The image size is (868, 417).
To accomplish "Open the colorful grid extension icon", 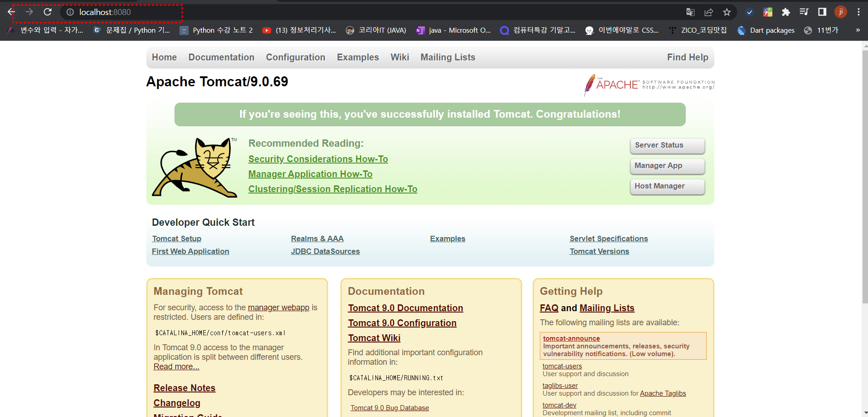I will (x=768, y=12).
